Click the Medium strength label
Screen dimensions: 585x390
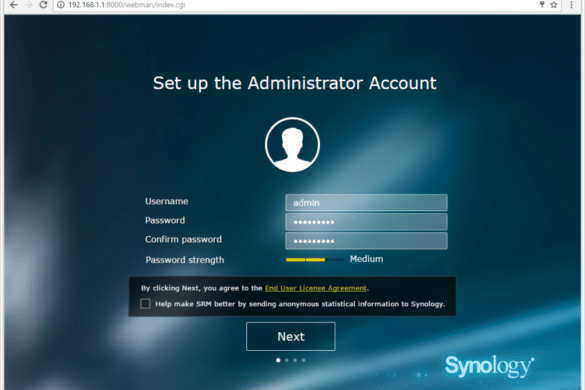[366, 259]
